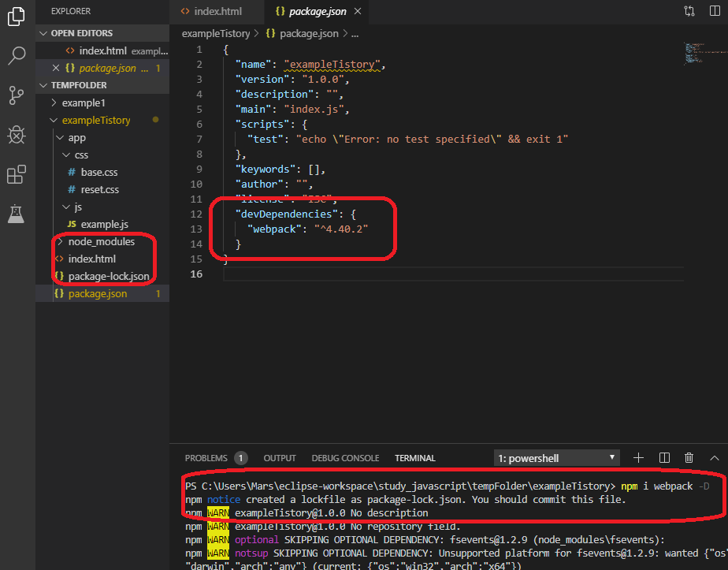Click the "1.0.0" version value on line 3
The width and height of the screenshot is (728, 570).
click(x=323, y=79)
